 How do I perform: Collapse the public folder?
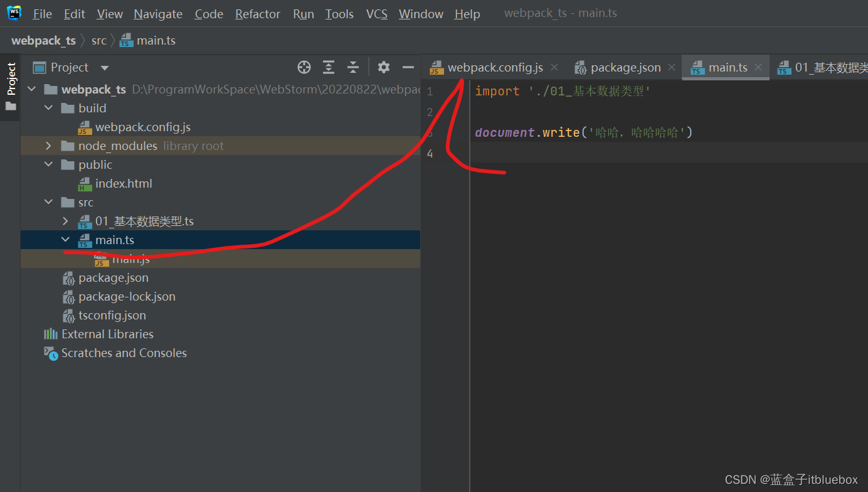click(x=49, y=164)
